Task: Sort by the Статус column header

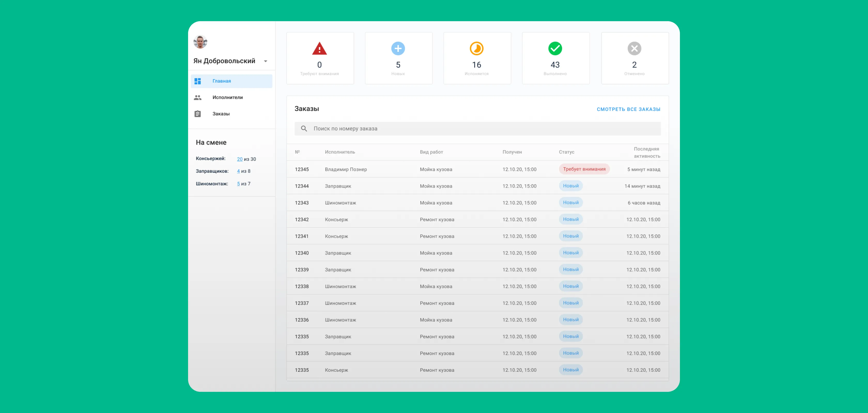Action: coord(567,152)
